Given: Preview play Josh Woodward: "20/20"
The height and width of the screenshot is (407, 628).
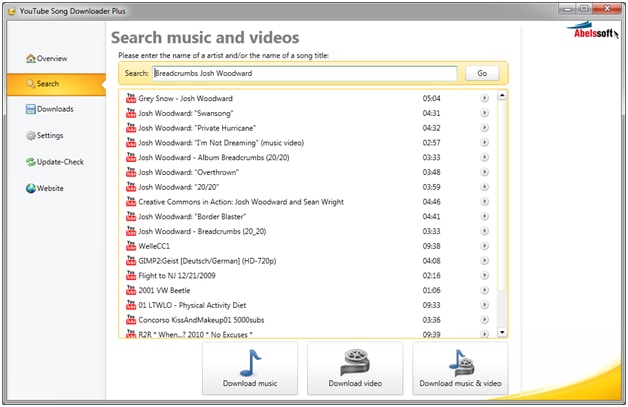Looking at the screenshot, I should (484, 187).
